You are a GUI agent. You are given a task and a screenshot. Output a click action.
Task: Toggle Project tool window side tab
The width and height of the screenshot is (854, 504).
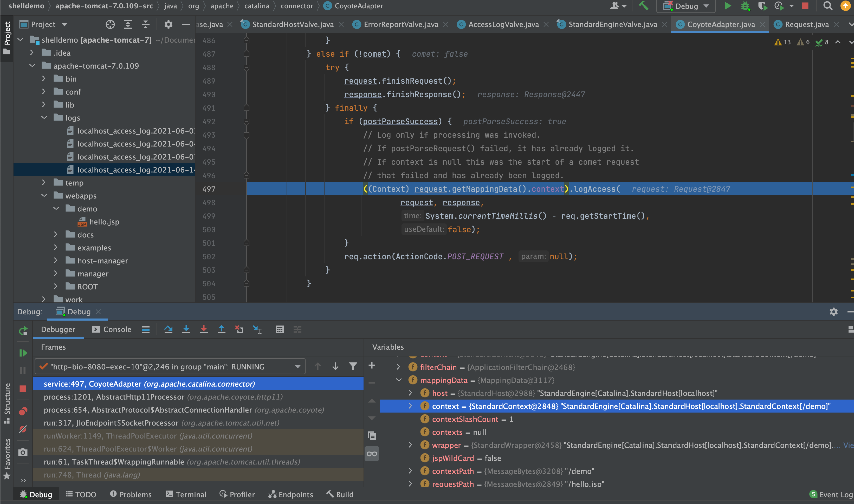point(7,38)
